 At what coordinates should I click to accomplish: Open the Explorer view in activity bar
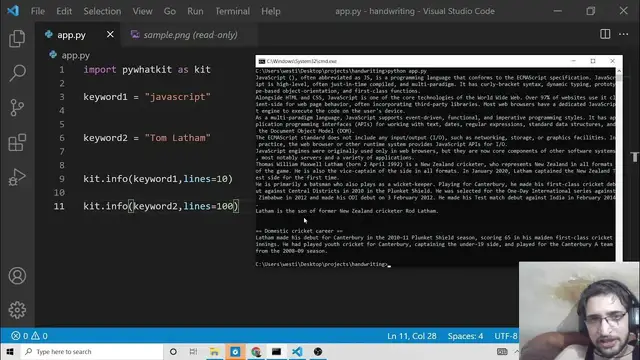click(x=17, y=38)
